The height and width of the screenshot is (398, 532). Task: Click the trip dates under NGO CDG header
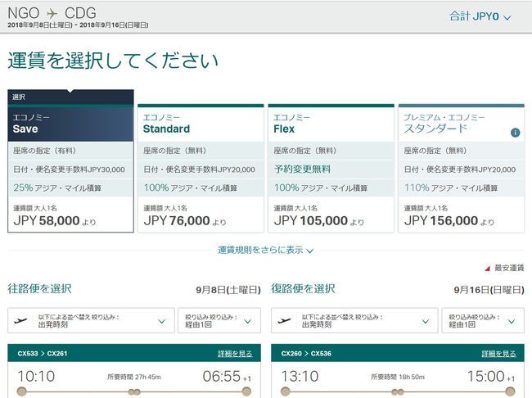coord(78,25)
